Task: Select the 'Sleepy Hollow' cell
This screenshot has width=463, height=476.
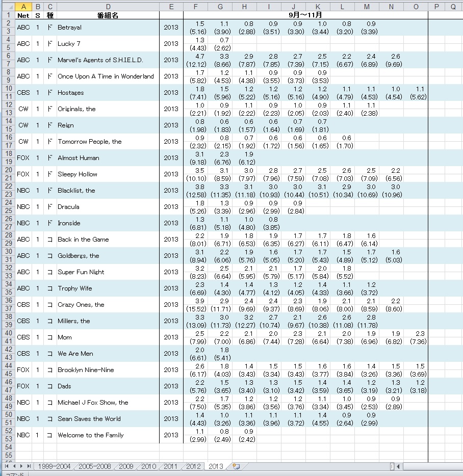Action: click(x=108, y=174)
